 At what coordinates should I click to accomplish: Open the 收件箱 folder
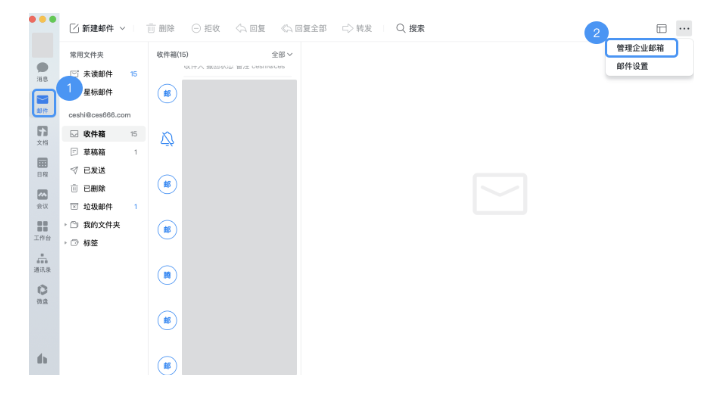pos(104,134)
